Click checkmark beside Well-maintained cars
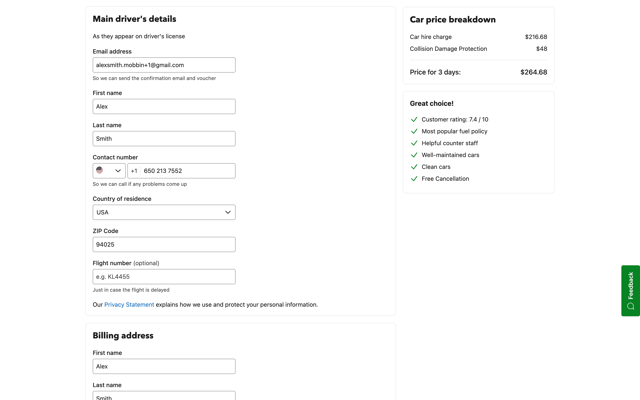The height and width of the screenshot is (400, 640). coord(414,155)
